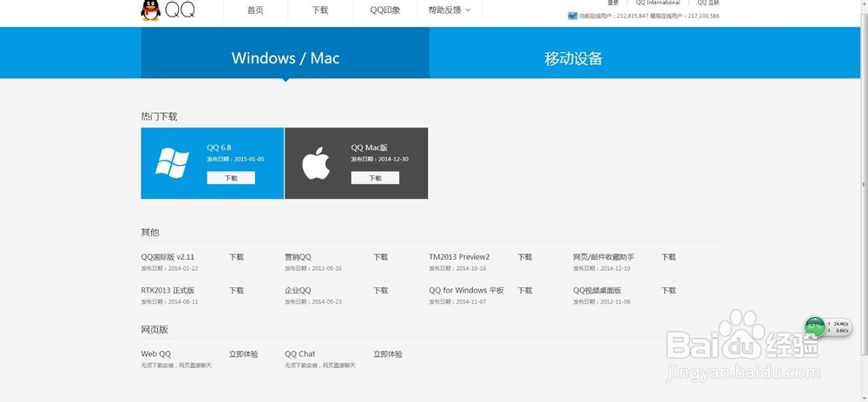Click release date 2014-12-30 text
The image size is (868, 402).
pos(392,160)
